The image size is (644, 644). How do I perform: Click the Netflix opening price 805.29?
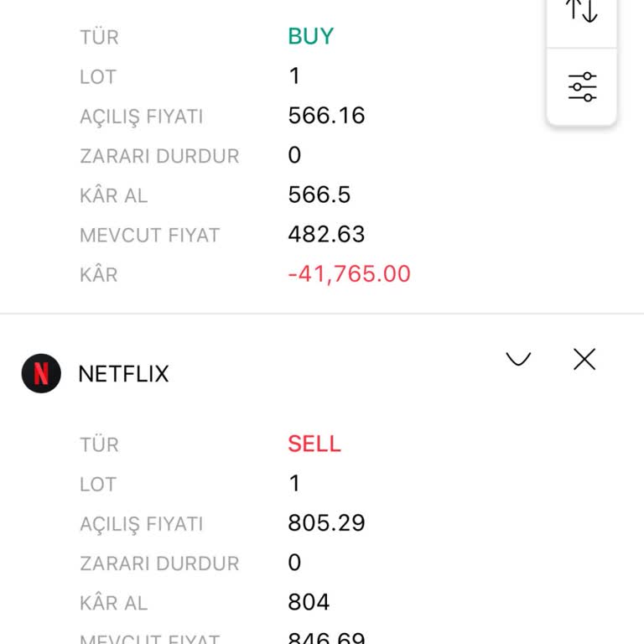coord(326,523)
